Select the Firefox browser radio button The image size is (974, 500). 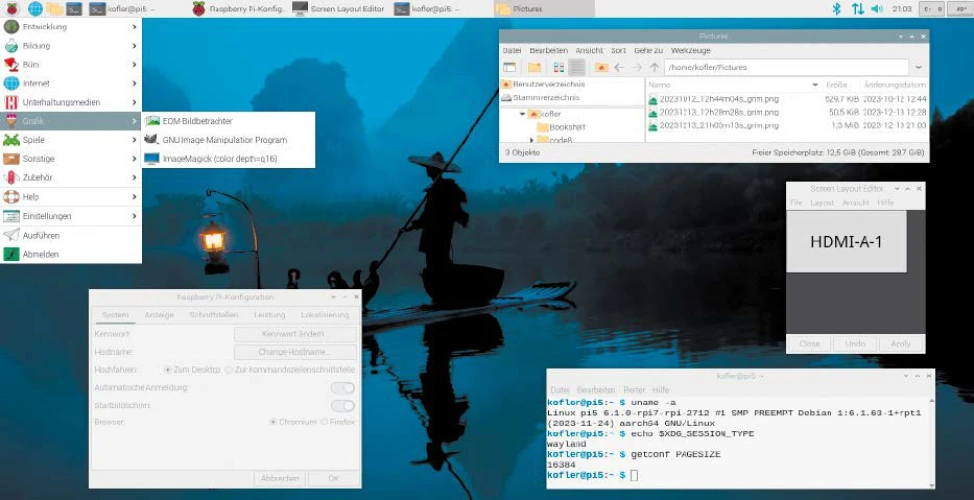[325, 422]
